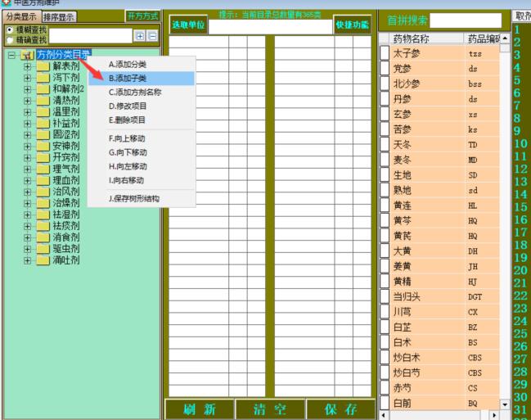Select the 模糊查找 radio button

tap(10, 29)
